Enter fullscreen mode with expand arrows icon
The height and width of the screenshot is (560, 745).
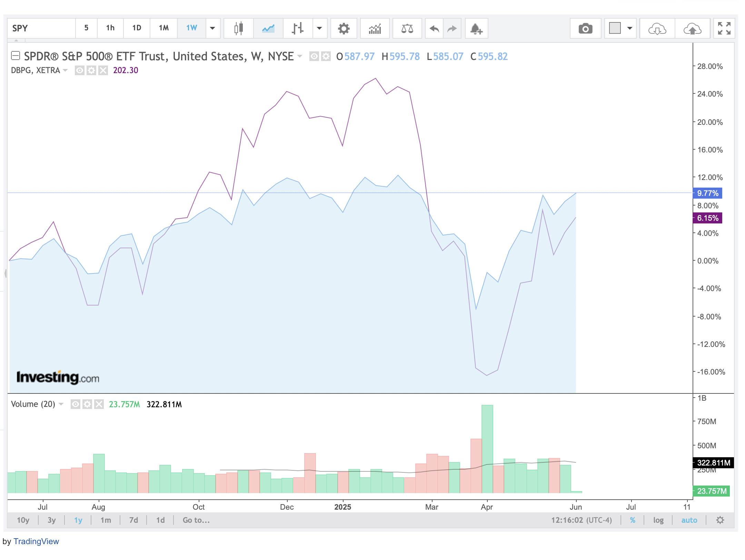click(724, 28)
